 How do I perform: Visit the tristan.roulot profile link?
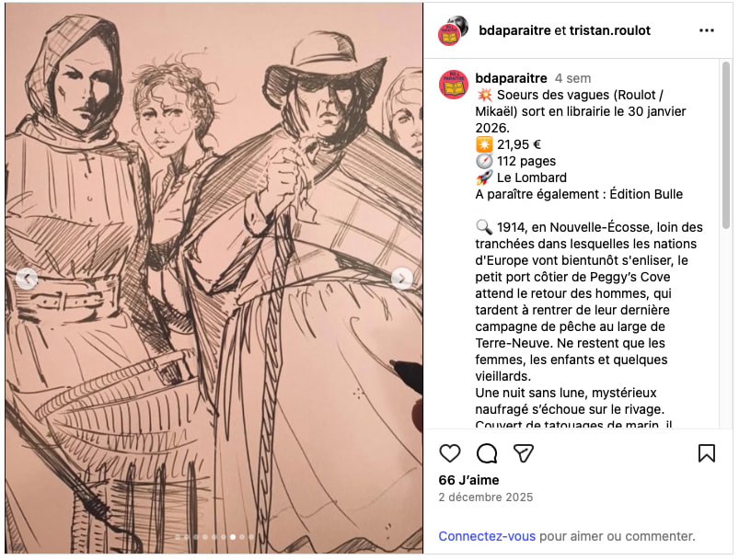[609, 30]
